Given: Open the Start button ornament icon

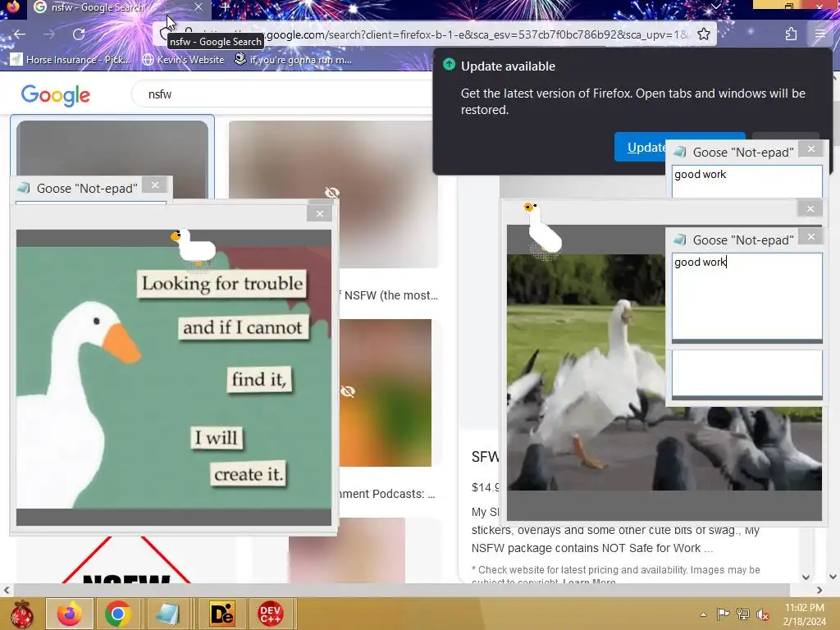Looking at the screenshot, I should tap(22, 614).
